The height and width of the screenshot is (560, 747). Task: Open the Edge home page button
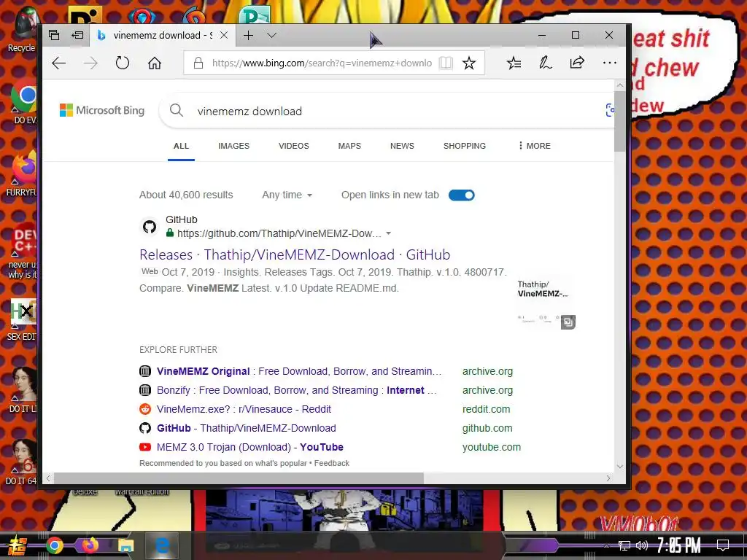pos(155,63)
